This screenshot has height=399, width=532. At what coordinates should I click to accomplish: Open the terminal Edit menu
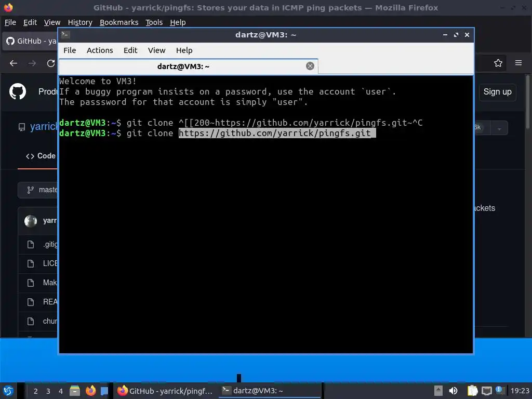point(130,50)
